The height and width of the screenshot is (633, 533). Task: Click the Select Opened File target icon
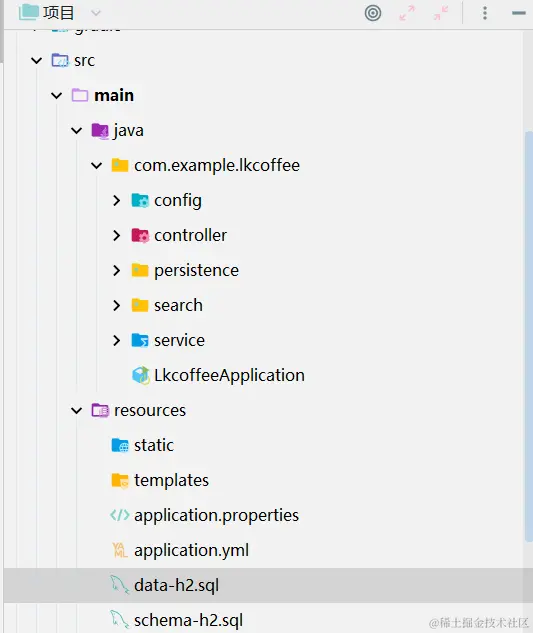pyautogui.click(x=373, y=13)
